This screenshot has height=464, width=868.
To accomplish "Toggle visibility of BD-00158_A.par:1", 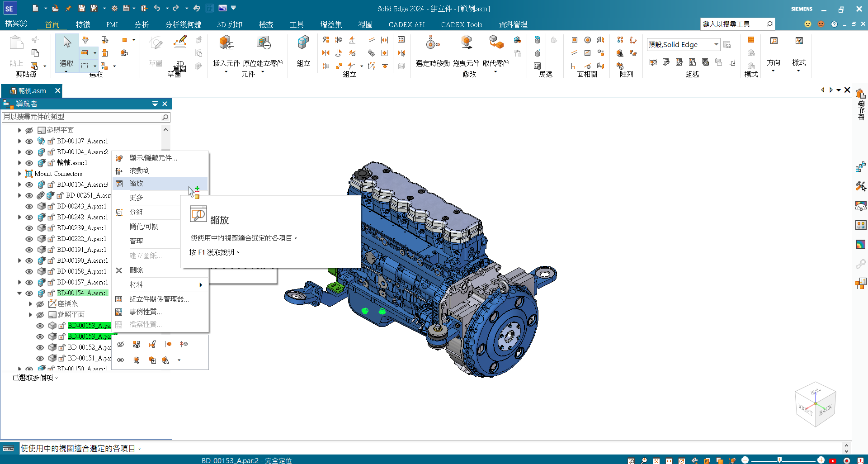I will click(29, 271).
